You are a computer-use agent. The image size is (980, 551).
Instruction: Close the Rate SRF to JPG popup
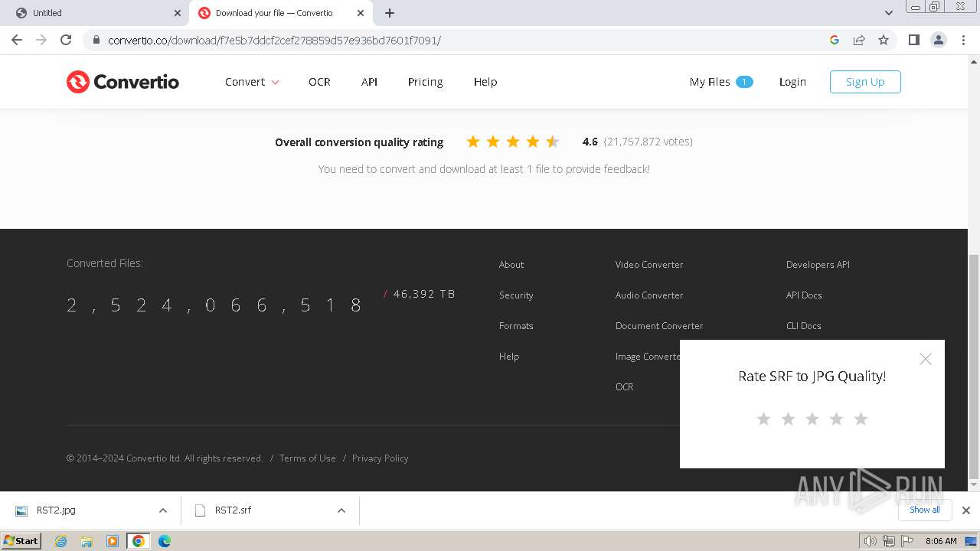(x=926, y=359)
